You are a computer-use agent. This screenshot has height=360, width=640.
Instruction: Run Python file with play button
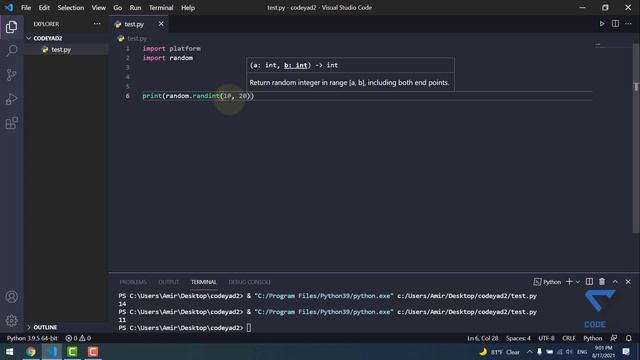click(x=602, y=24)
